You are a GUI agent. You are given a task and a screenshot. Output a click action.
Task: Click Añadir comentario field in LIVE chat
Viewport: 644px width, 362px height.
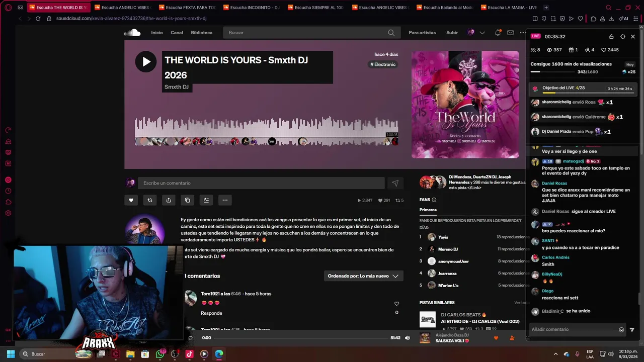pos(574,329)
